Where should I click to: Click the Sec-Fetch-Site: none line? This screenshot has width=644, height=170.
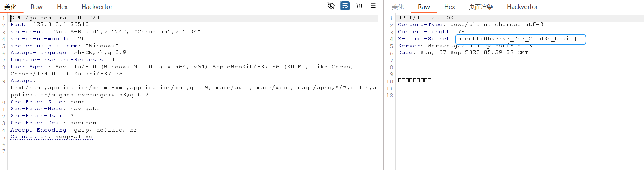[x=48, y=102]
